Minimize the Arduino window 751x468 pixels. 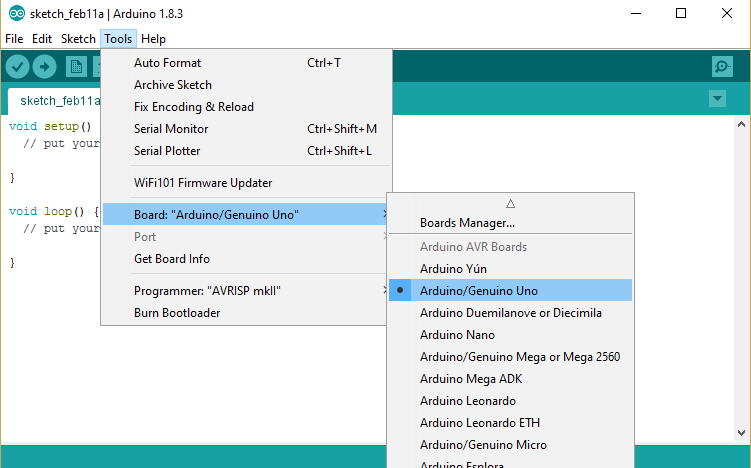636,13
